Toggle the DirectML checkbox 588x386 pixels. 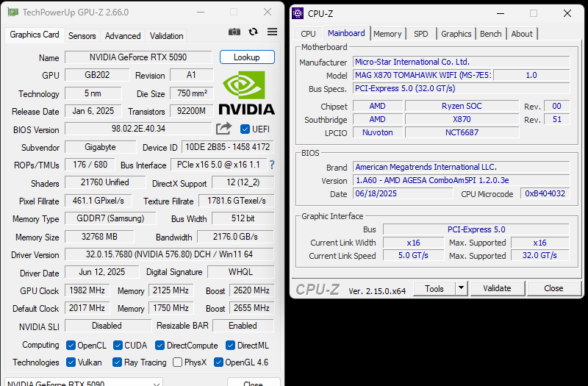230,345
